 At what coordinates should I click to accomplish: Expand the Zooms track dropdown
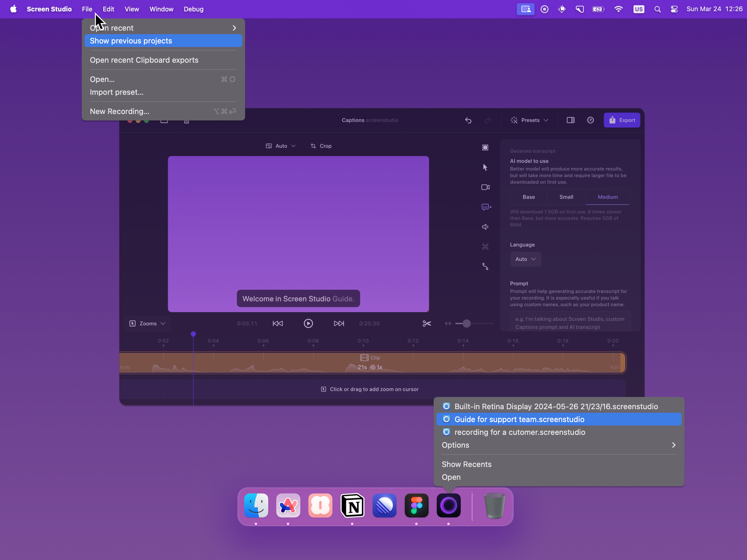(148, 323)
